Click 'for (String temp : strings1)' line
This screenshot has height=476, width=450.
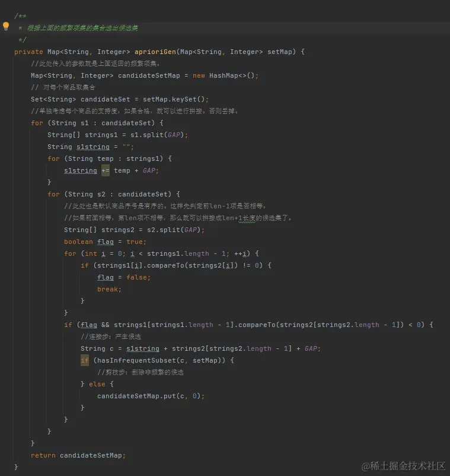pos(110,158)
